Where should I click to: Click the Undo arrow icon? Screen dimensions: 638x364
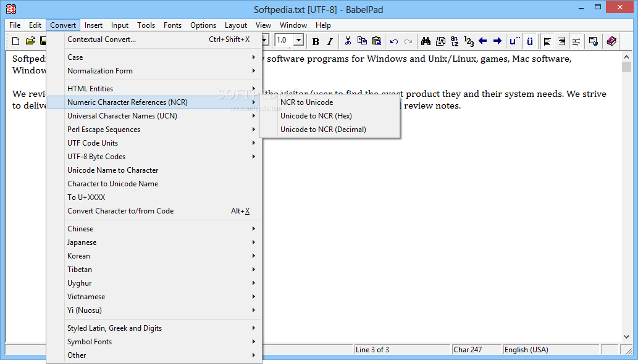click(394, 41)
